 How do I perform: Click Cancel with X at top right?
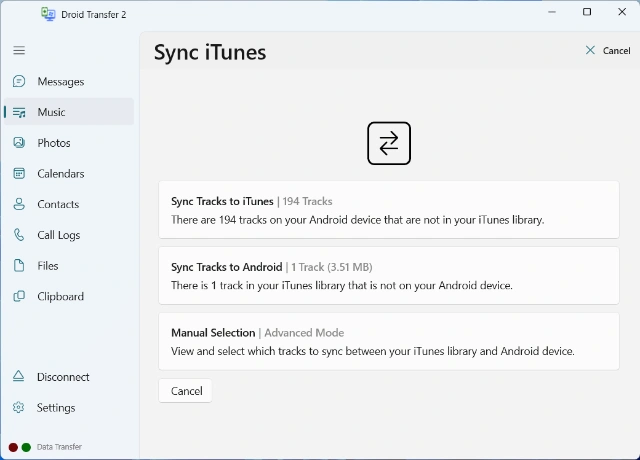[x=608, y=51]
